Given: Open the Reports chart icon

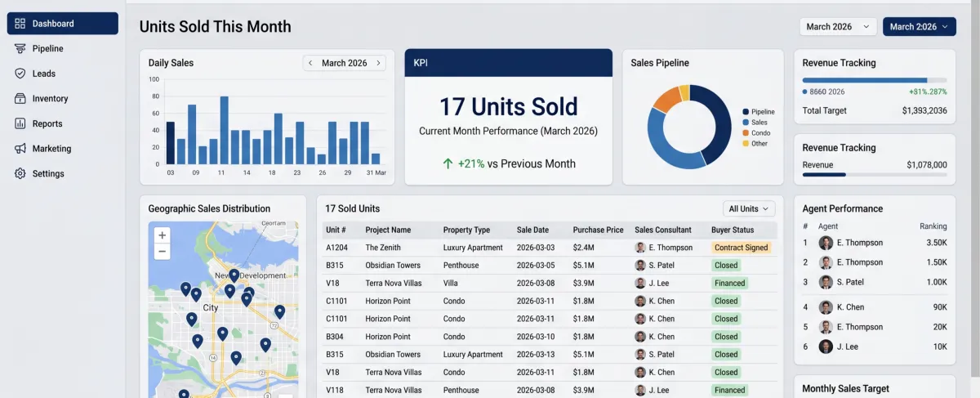Looking at the screenshot, I should 20,123.
